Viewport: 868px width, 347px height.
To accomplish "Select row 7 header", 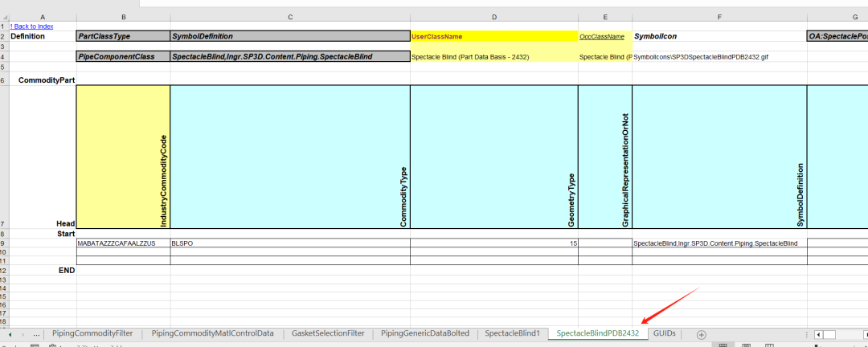I will pos(5,157).
